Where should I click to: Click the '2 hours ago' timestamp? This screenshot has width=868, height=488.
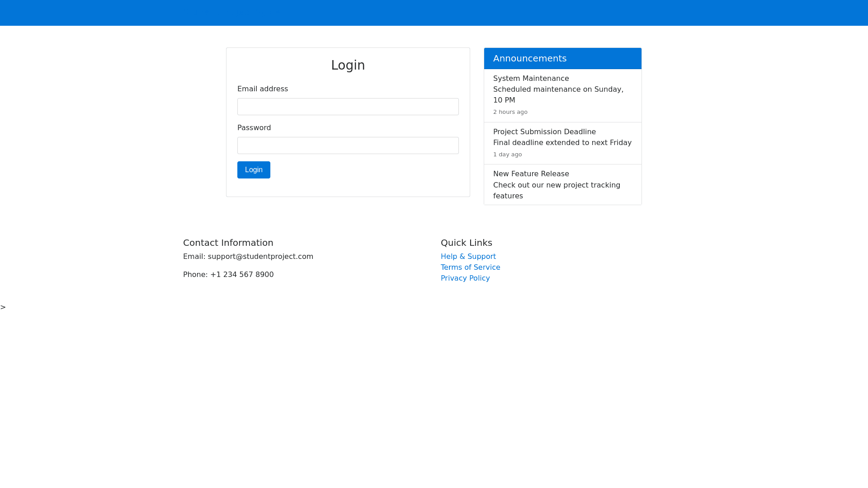tap(510, 112)
